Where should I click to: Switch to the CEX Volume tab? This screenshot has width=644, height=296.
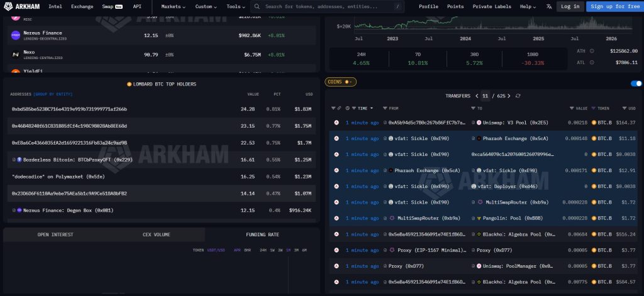point(157,234)
